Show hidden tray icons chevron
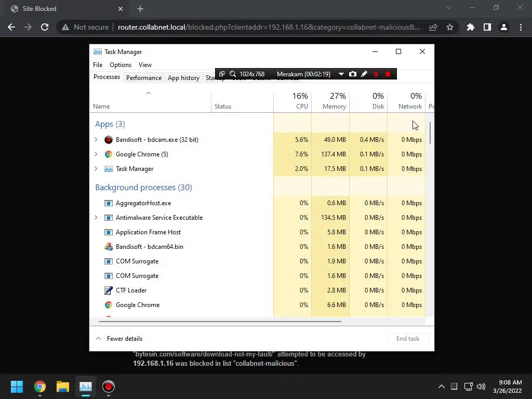Screen dimensions: 532x399 442,387
